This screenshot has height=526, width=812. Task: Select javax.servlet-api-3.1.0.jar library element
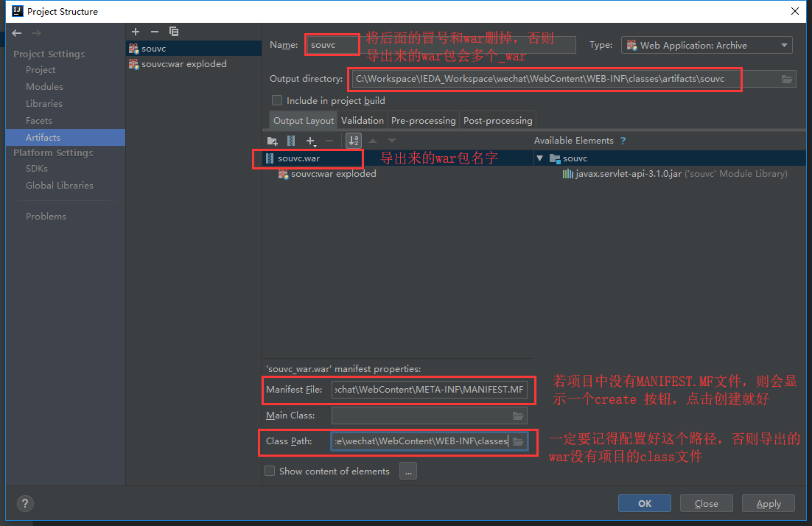click(x=675, y=174)
